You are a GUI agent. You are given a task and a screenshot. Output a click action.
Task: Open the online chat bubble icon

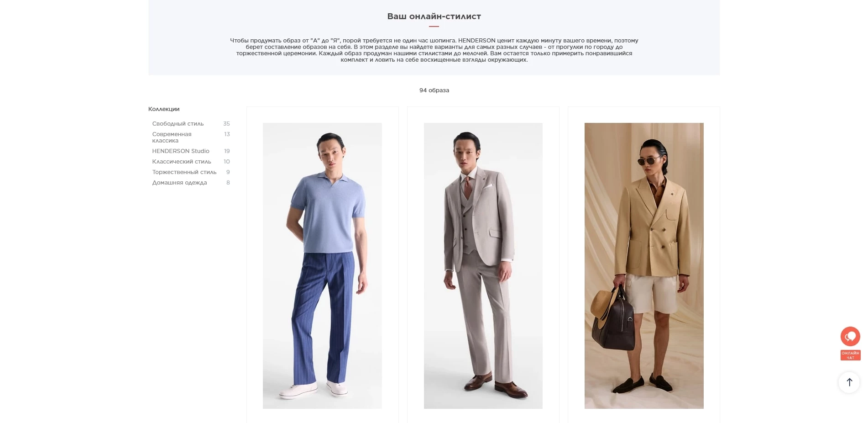(850, 337)
